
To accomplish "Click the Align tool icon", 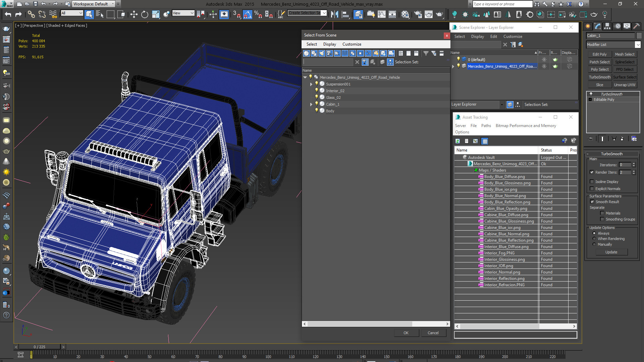I will (345, 14).
